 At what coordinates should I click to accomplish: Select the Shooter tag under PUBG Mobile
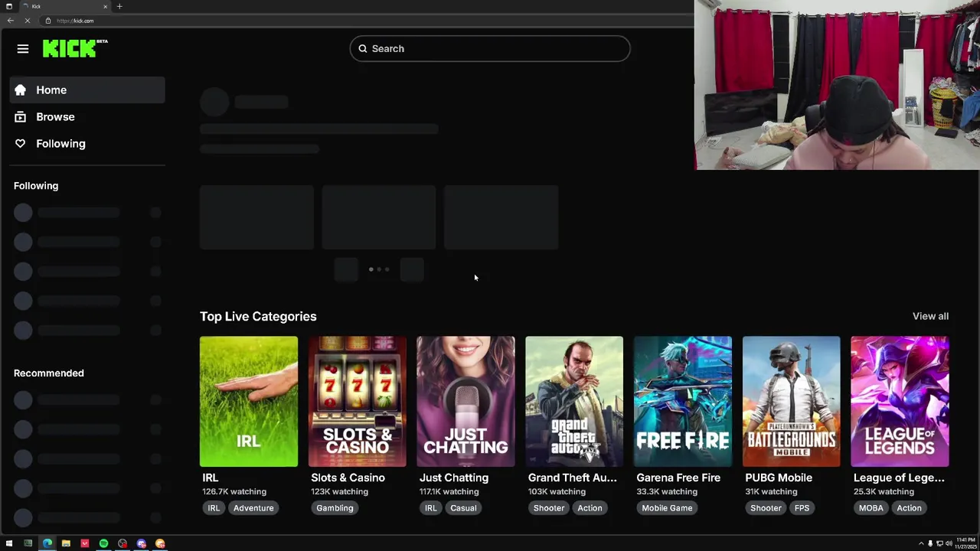pyautogui.click(x=766, y=508)
